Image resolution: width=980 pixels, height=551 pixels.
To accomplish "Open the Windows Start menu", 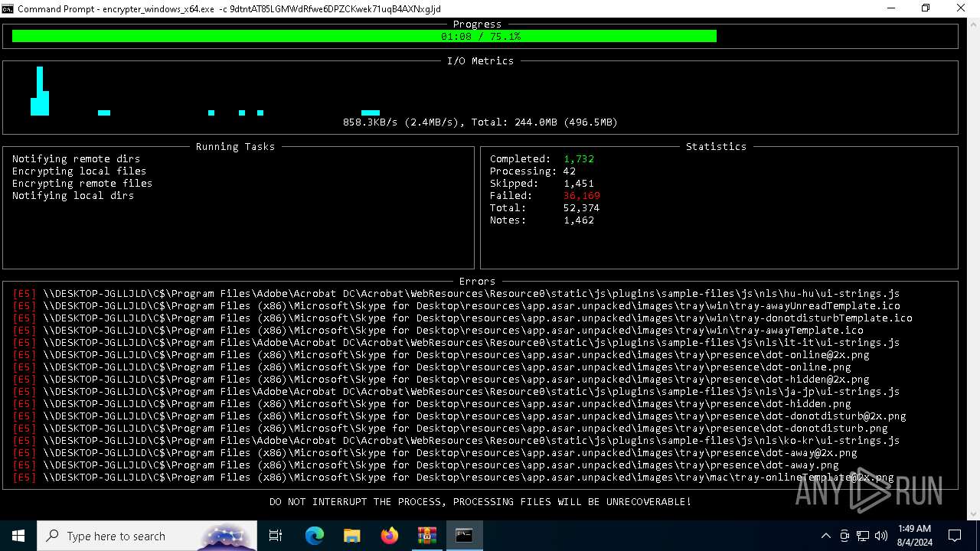I will click(18, 536).
